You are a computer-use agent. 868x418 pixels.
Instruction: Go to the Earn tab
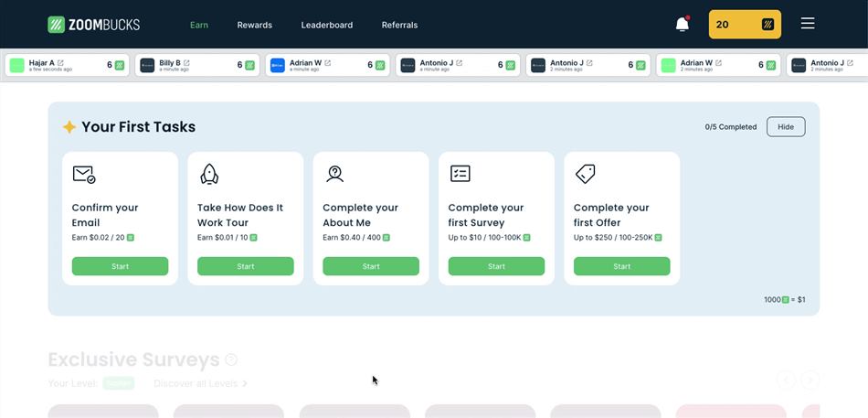coord(199,25)
